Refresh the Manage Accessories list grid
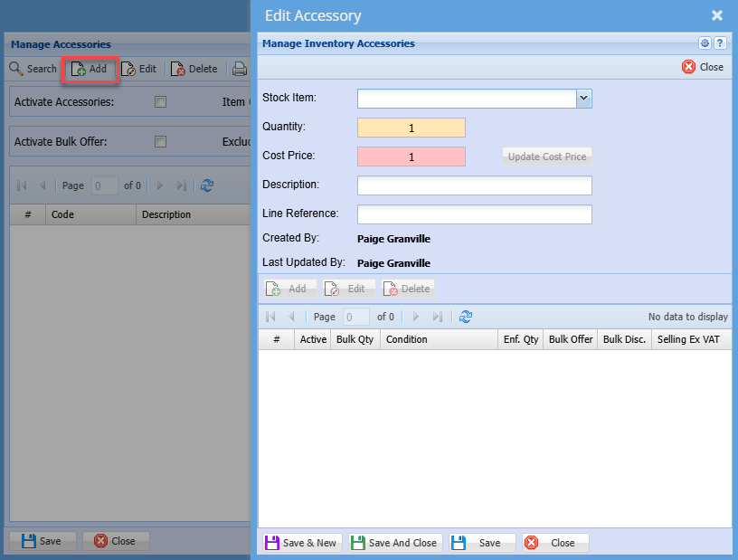Viewport: 738px width, 560px height. click(207, 185)
